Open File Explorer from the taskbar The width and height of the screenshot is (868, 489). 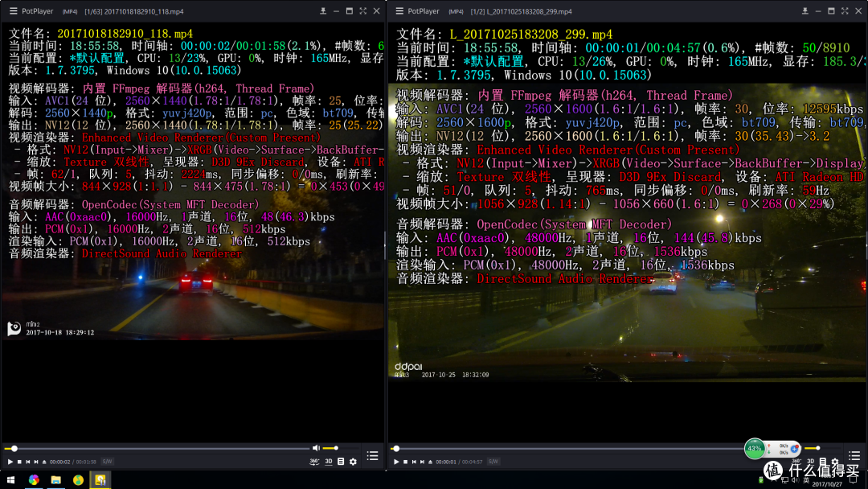click(56, 480)
